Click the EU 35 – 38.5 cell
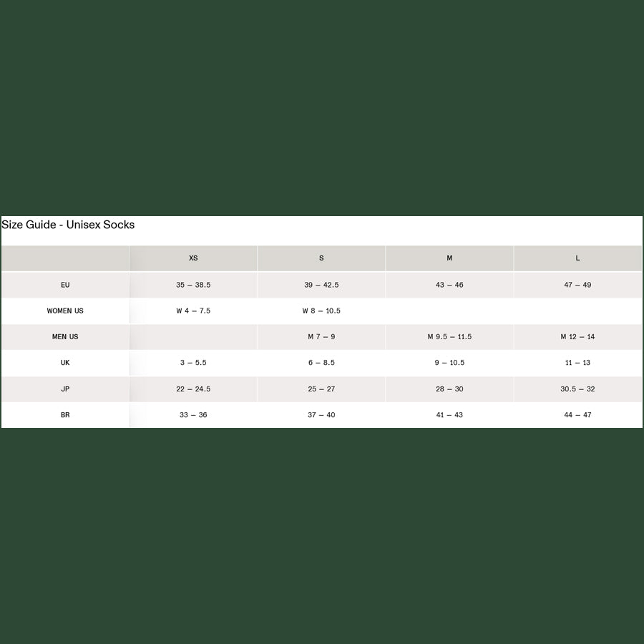This screenshot has height=644, width=644. [x=193, y=285]
